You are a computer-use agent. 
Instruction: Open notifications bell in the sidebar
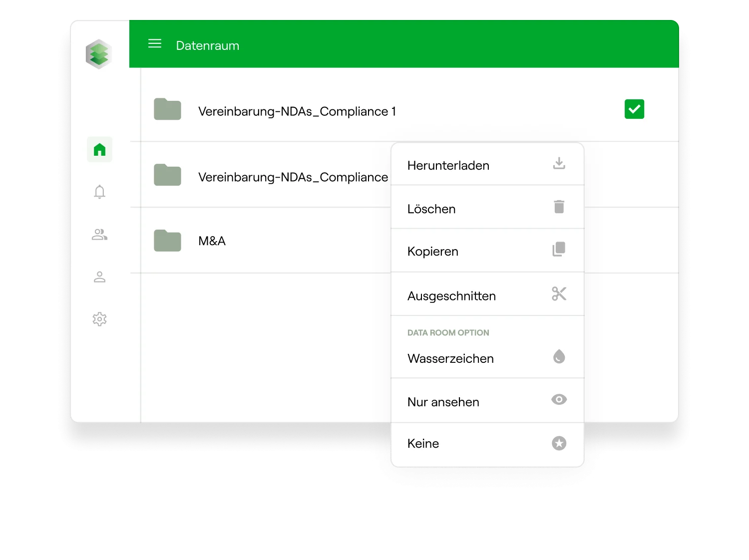click(99, 192)
